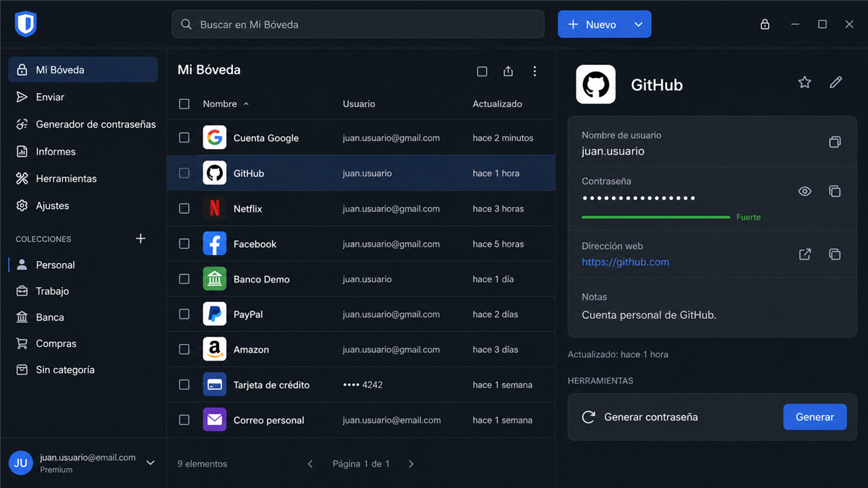Click the Netflix logo icon in the list
The height and width of the screenshot is (488, 868).
(x=214, y=208)
